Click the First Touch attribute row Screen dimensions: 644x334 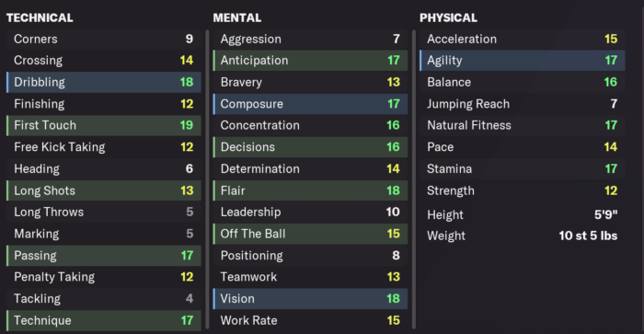coord(104,125)
